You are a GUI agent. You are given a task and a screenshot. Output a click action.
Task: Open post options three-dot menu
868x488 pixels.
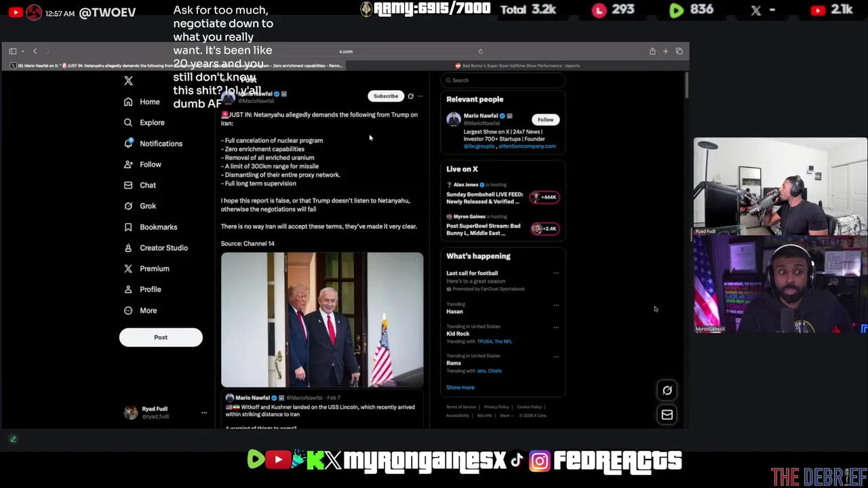pos(420,96)
